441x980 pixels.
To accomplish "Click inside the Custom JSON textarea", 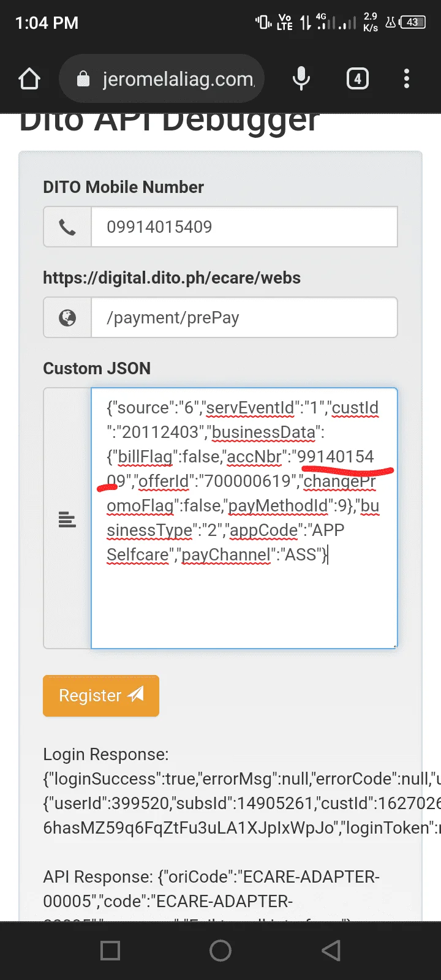I will (244, 518).
